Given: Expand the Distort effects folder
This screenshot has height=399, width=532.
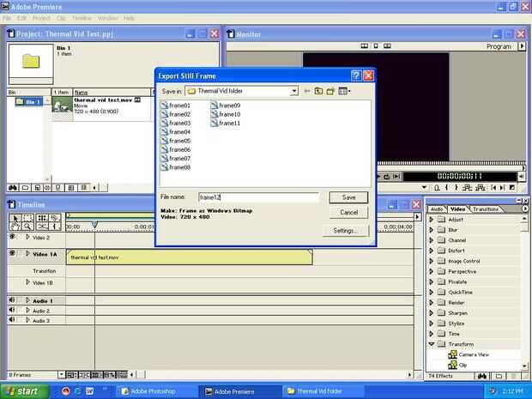Looking at the screenshot, I should click(432, 251).
